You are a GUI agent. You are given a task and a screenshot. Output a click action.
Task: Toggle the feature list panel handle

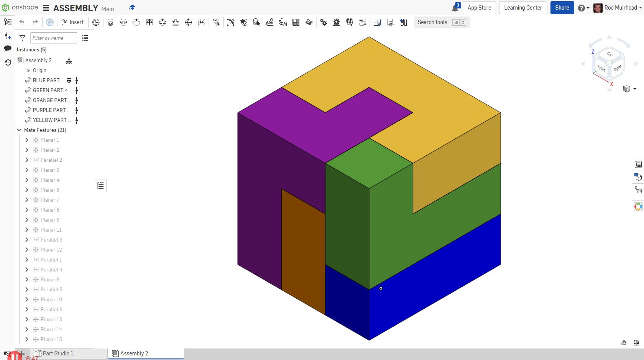coord(100,186)
